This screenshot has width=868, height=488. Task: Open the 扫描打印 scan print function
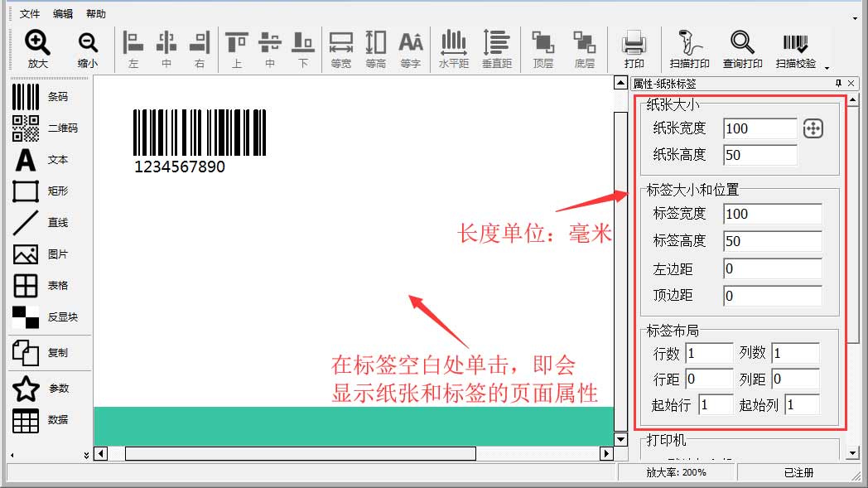coord(689,48)
